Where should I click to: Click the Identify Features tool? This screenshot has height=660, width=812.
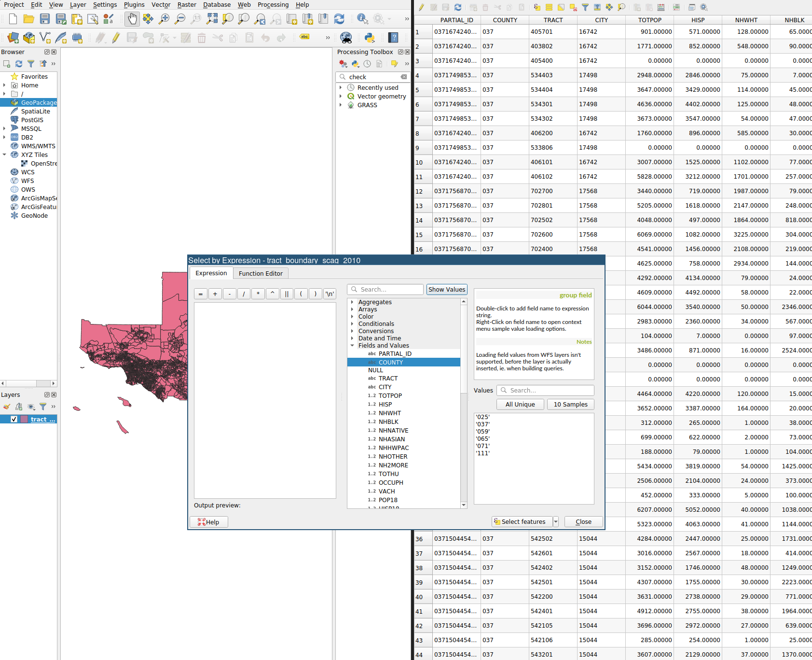point(362,19)
